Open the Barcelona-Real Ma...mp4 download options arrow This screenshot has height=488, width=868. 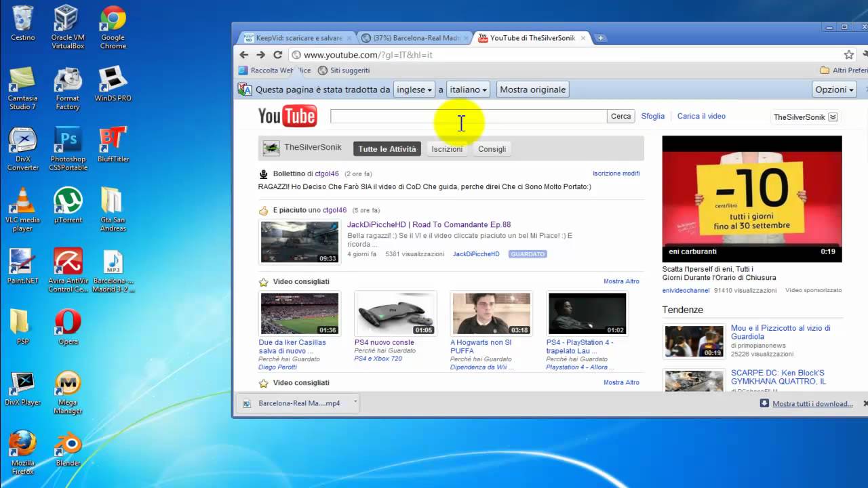pyautogui.click(x=355, y=403)
